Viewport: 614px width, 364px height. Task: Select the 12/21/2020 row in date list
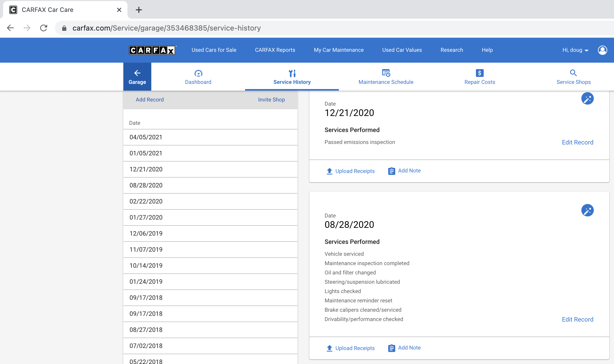[210, 169]
